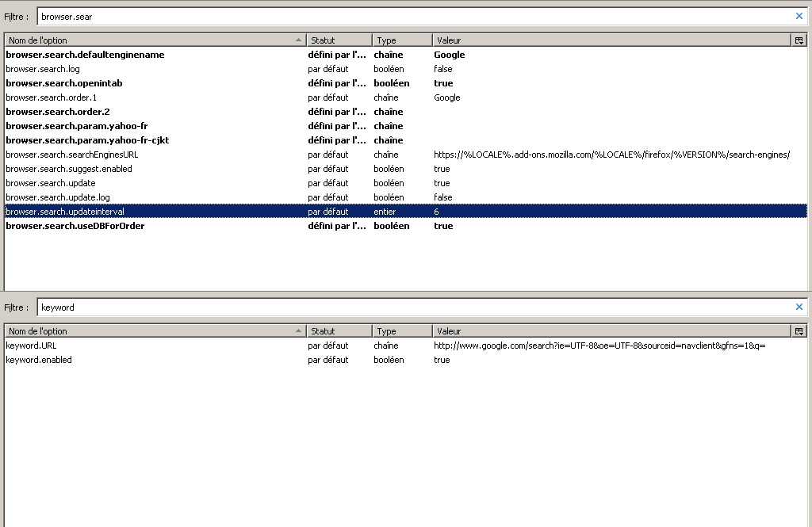Select the browser.search.defaultenginename preference
The height and width of the screenshot is (527, 812).
click(x=406, y=55)
